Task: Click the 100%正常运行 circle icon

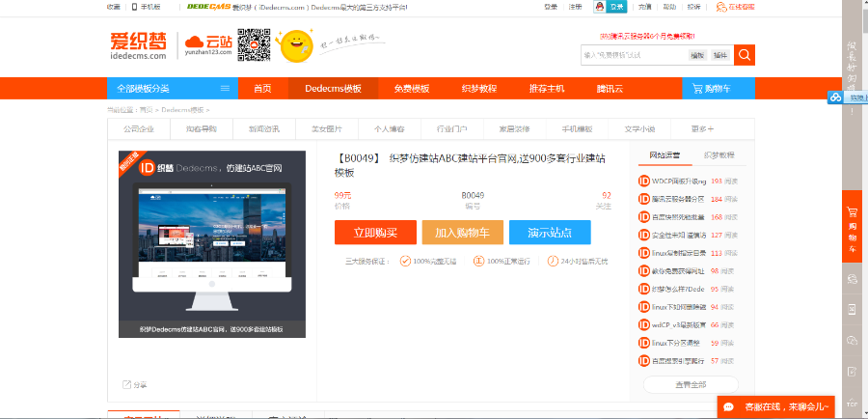Action: [x=478, y=261]
